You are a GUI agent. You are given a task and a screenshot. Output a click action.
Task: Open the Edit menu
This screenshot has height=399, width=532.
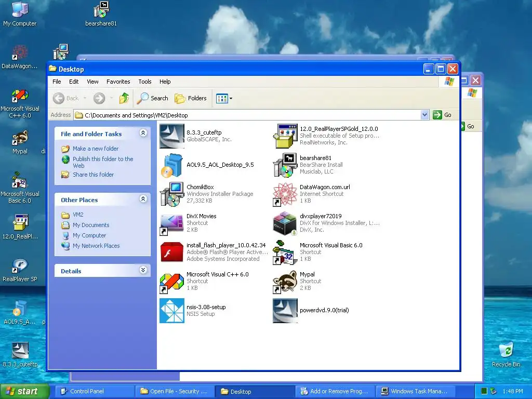[x=74, y=82]
